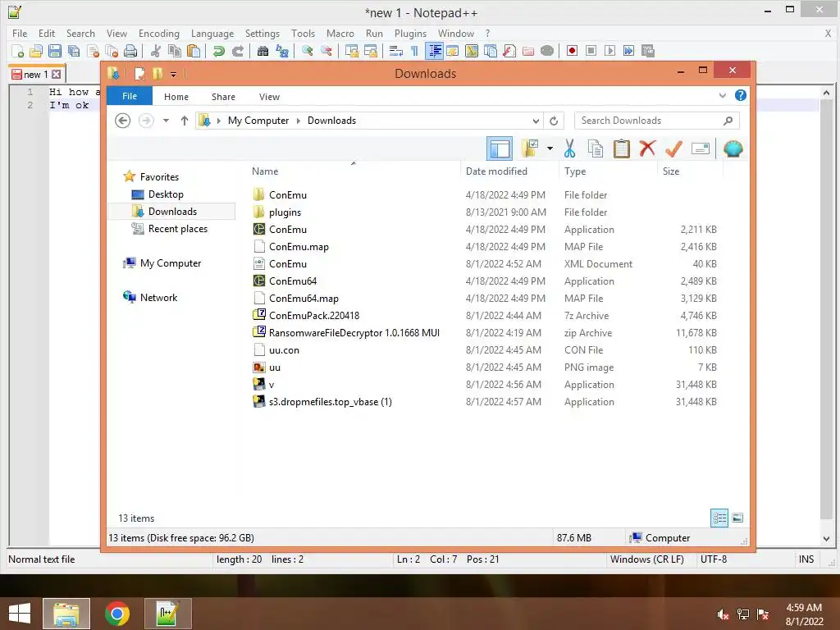
Task: Toggle Show All Characters pilcrow icon
Action: tap(414, 51)
